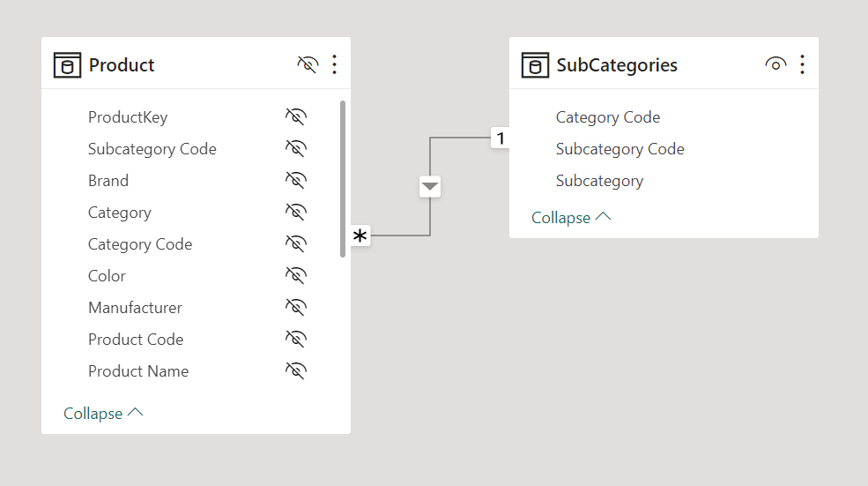Select the Subcategory field in SubCategories
868x486 pixels.
599,181
